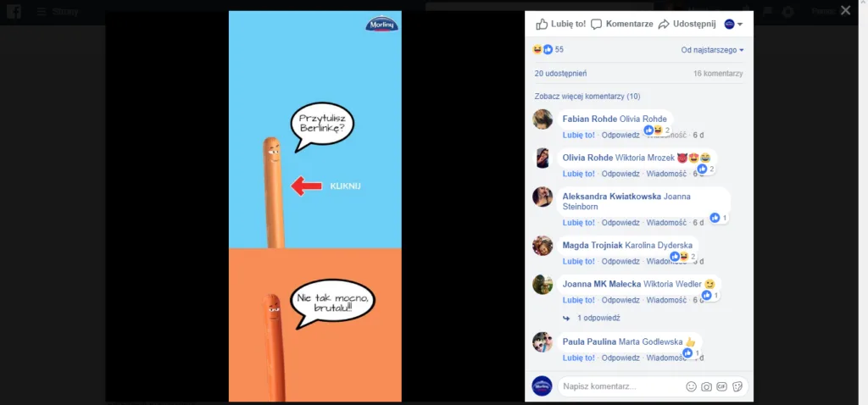Close the photo viewer with X
Screen dimensions: 868x405
tap(845, 10)
